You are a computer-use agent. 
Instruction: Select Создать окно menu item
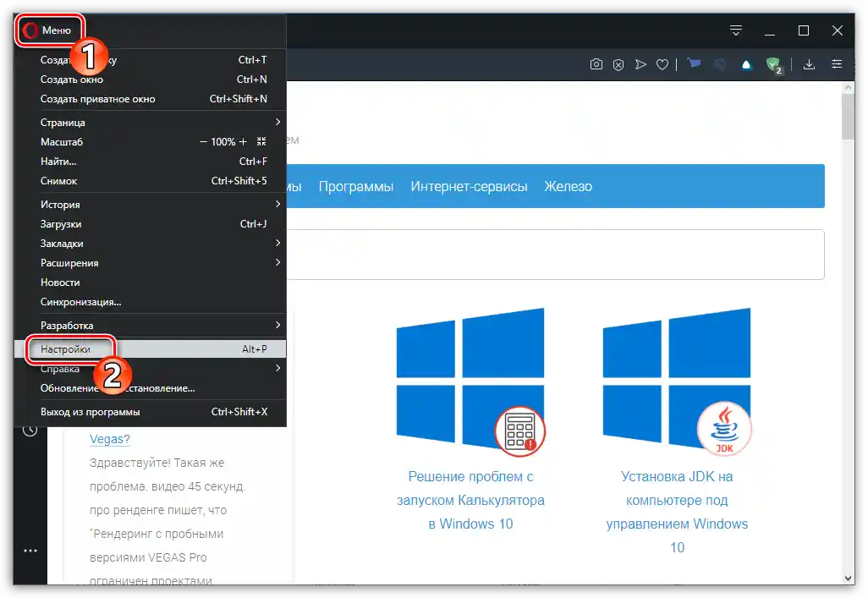point(150,80)
